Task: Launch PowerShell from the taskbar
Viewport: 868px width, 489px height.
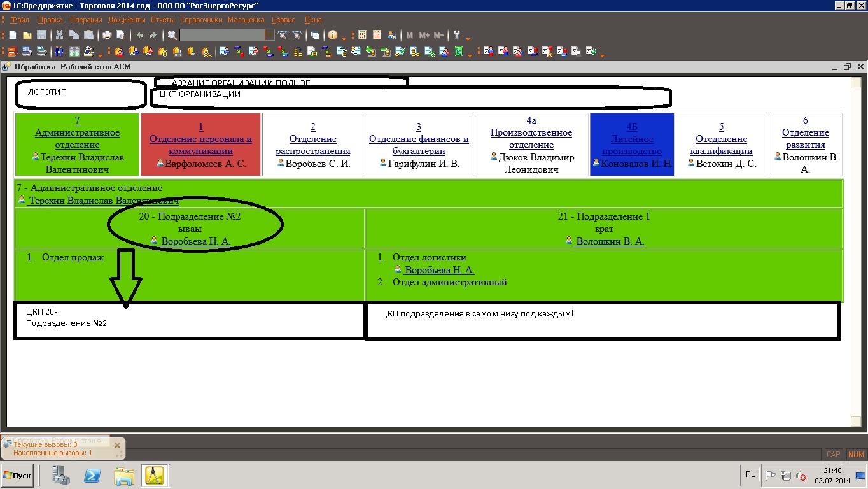Action: pos(94,476)
